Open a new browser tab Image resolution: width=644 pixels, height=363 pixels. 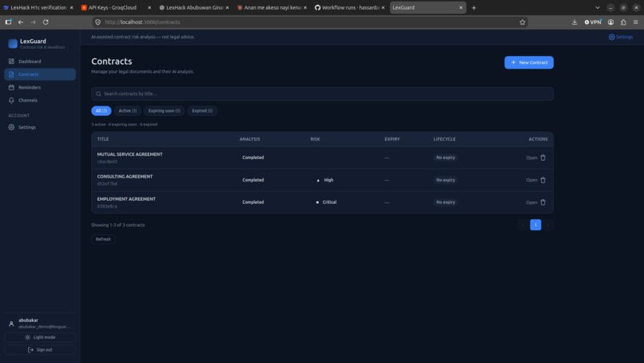[x=474, y=7]
